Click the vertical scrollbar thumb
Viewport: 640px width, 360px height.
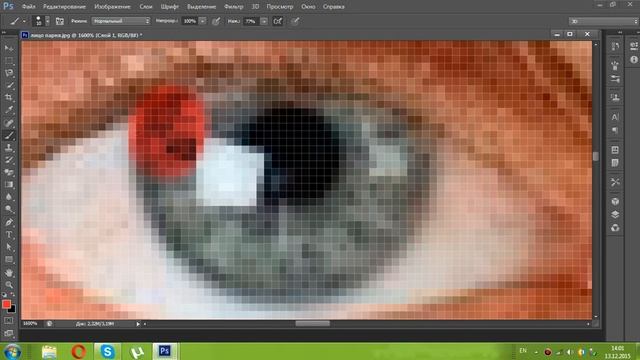pos(596,156)
